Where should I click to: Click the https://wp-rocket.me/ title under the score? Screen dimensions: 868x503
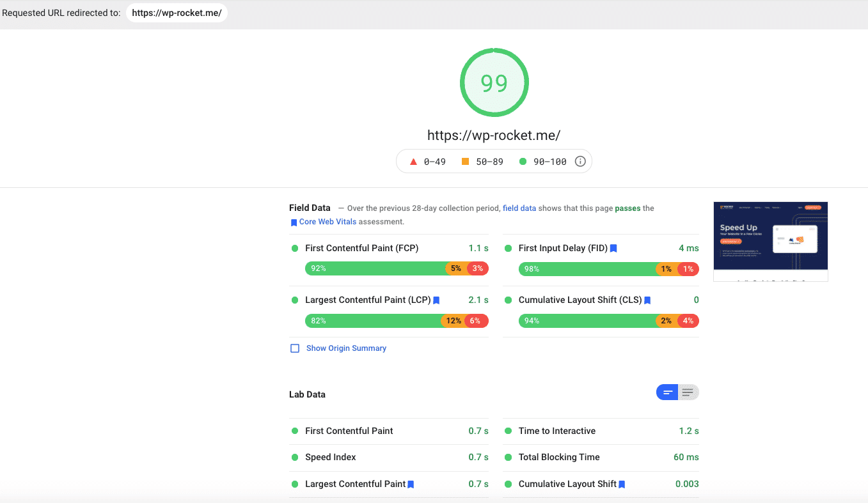pos(494,135)
